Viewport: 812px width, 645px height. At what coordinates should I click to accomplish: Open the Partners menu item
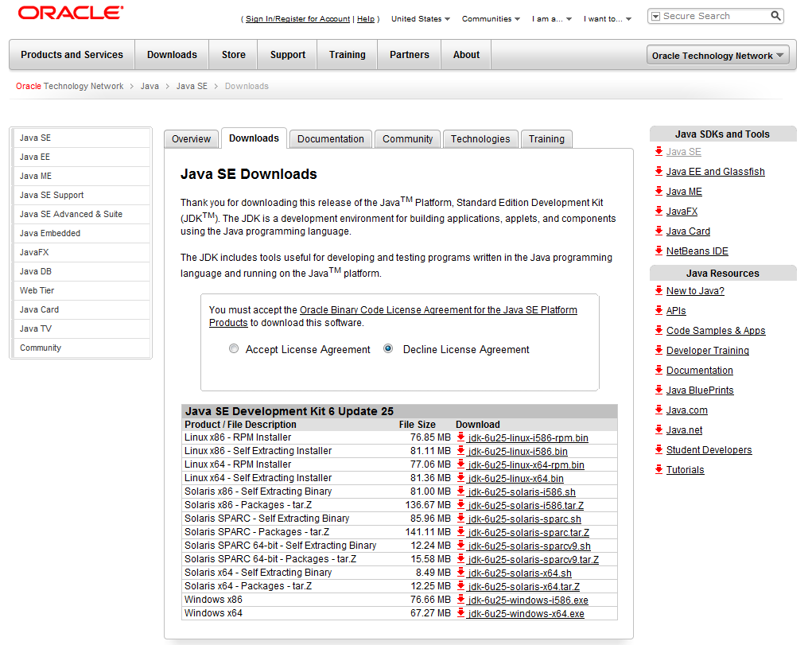[x=409, y=54]
